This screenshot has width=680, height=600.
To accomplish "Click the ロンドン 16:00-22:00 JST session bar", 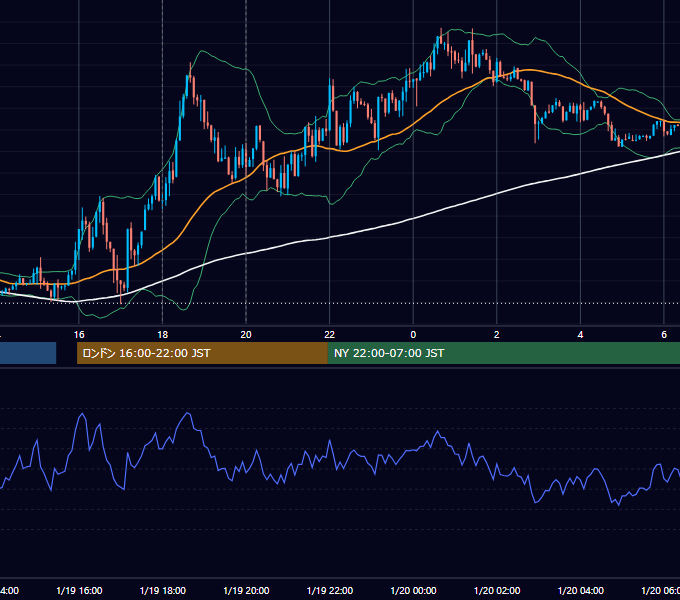I will 202,353.
